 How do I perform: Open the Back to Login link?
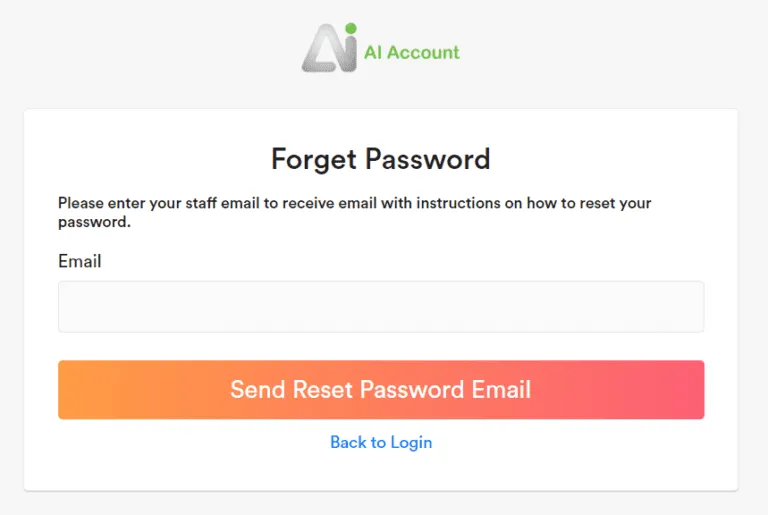click(x=381, y=442)
